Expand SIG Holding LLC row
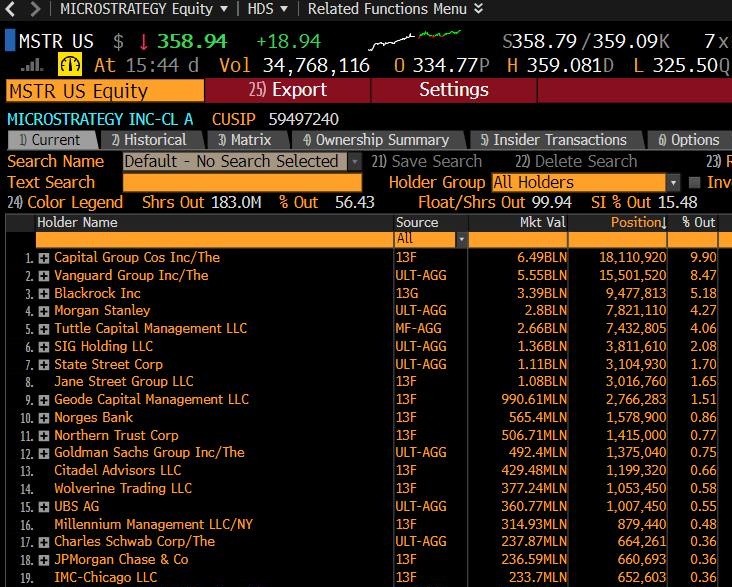Viewport: 732px width, 587px height. (44, 347)
